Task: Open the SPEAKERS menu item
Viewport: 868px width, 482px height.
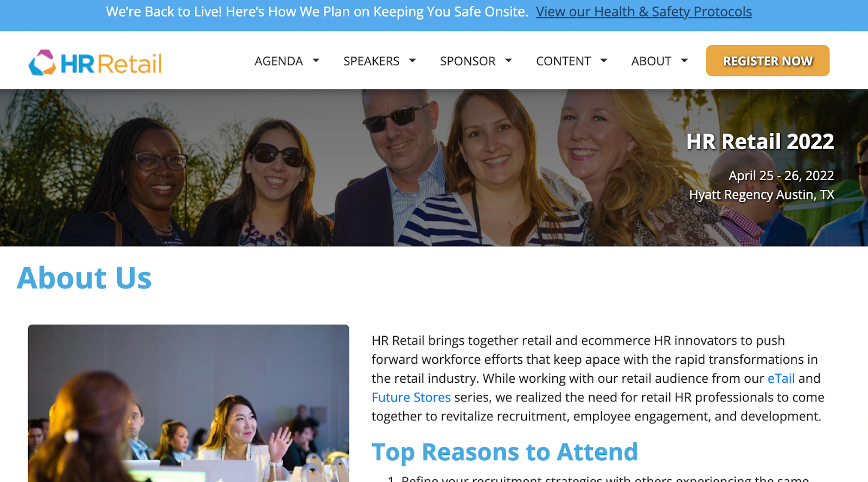Action: coord(372,61)
